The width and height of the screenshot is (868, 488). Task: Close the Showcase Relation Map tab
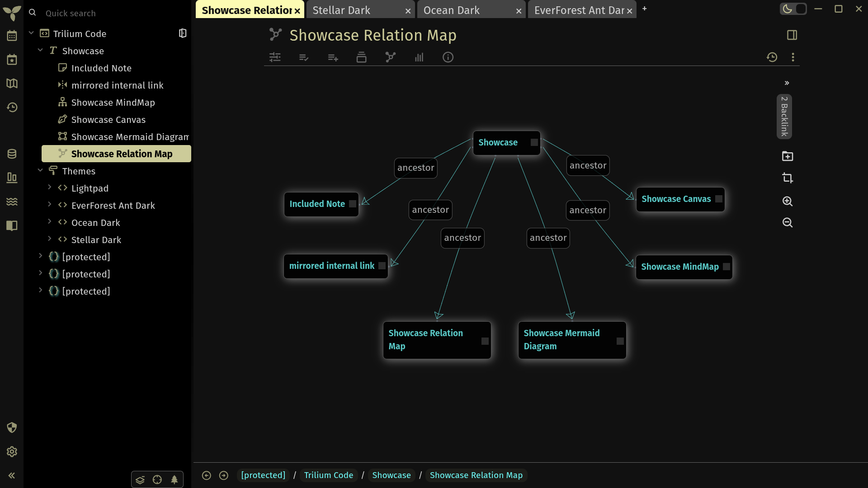[x=297, y=11]
